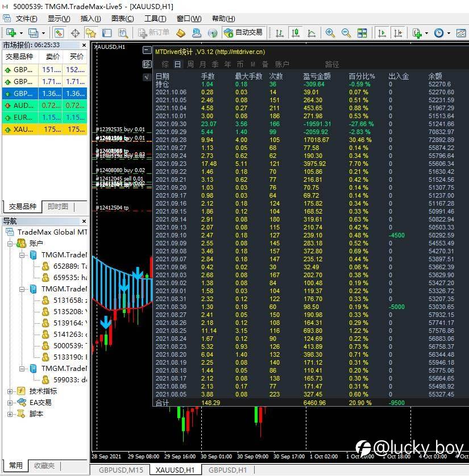Switch chart to candlestick display icon
The width and height of the screenshot is (469, 476).
[295, 33]
